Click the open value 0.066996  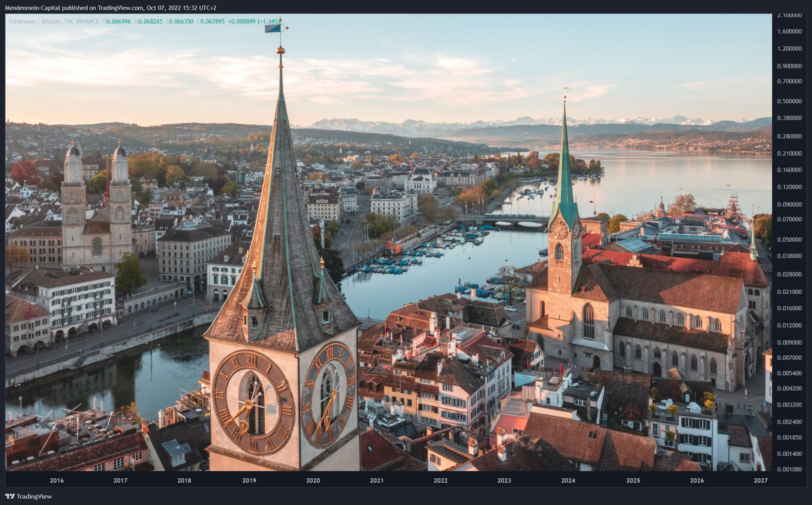(x=118, y=21)
